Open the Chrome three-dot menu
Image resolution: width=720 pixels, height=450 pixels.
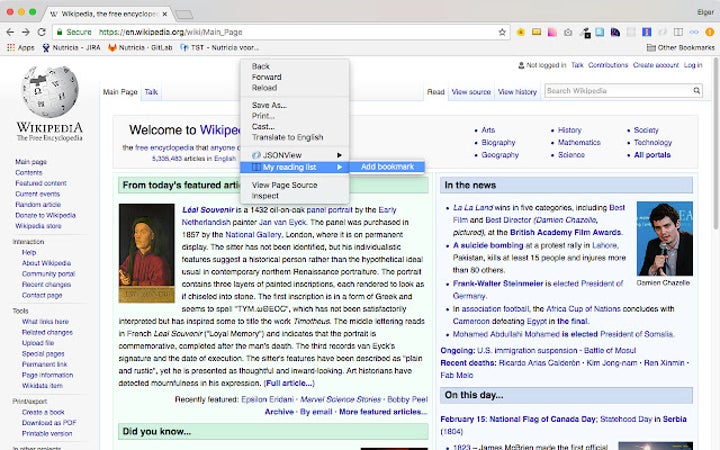coord(708,32)
